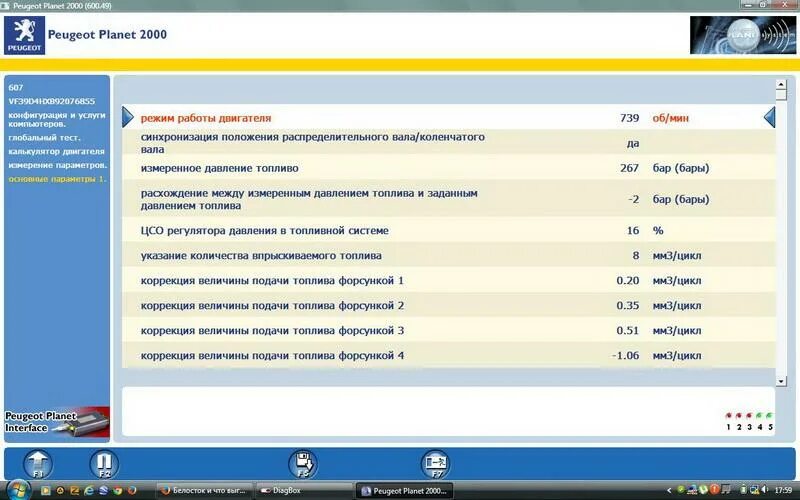Click the 'да' synchronization value

pos(633,143)
